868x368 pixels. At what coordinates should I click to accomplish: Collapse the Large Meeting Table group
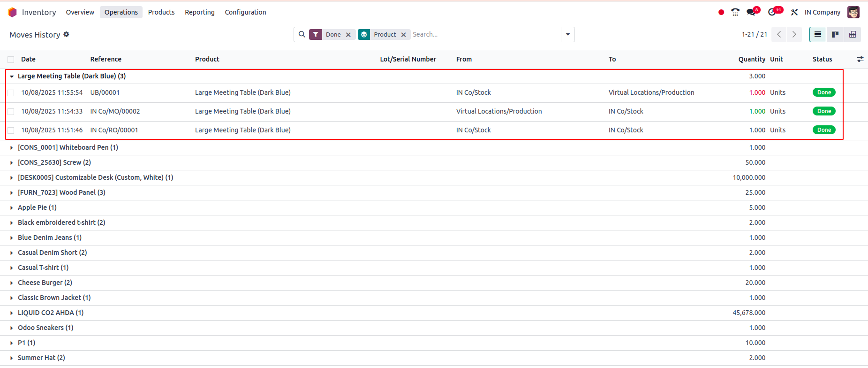pyautogui.click(x=12, y=77)
